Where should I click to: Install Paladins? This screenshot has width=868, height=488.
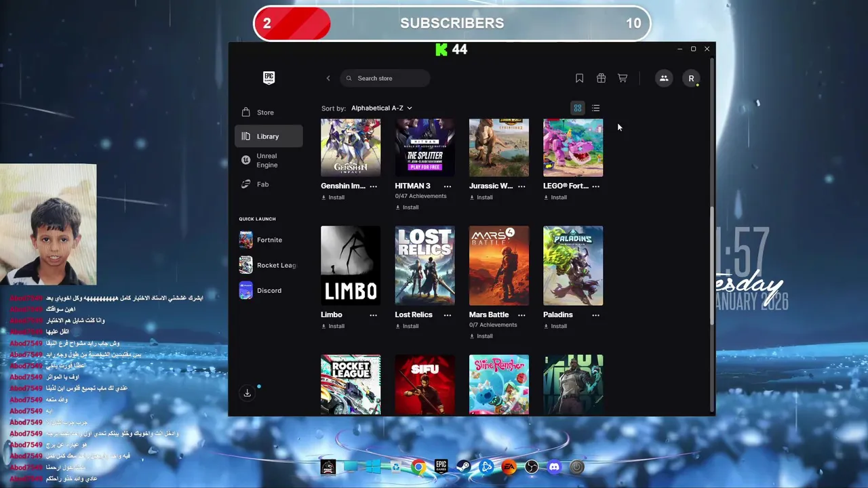555,326
